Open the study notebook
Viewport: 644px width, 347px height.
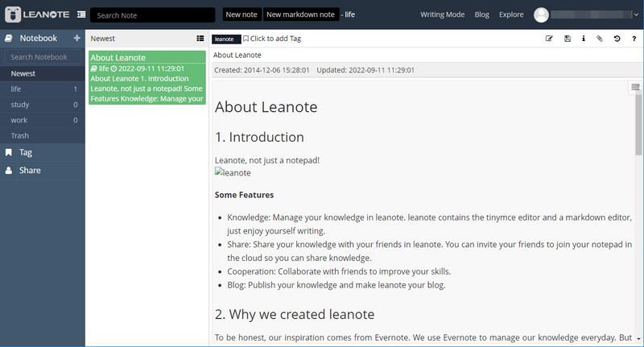pyautogui.click(x=43, y=105)
